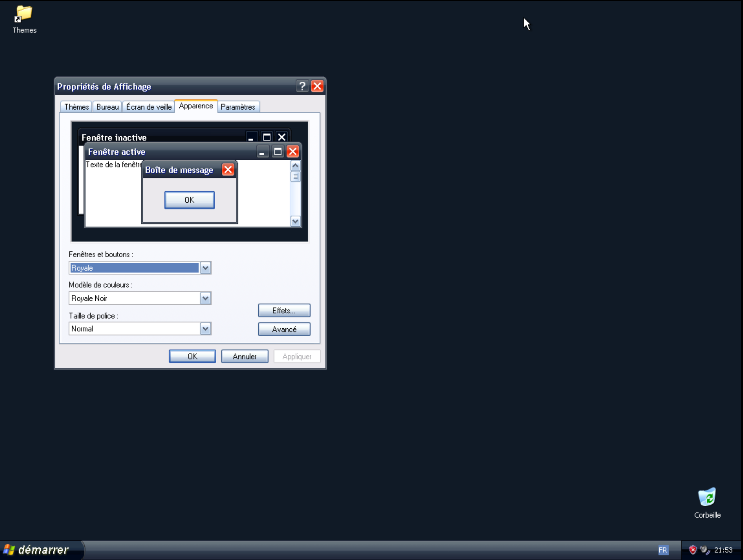Click the help question mark button
Screen dimensions: 743x560
[302, 86]
